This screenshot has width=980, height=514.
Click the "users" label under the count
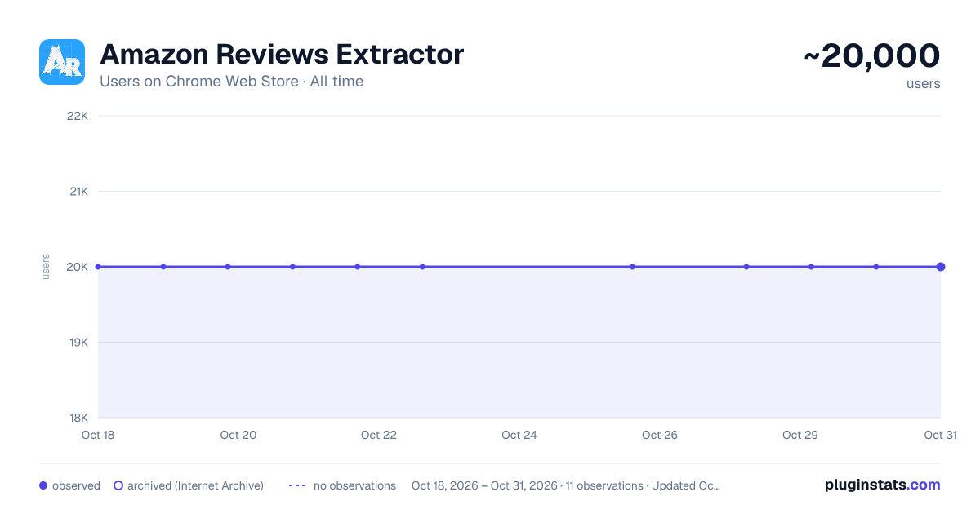[923, 83]
